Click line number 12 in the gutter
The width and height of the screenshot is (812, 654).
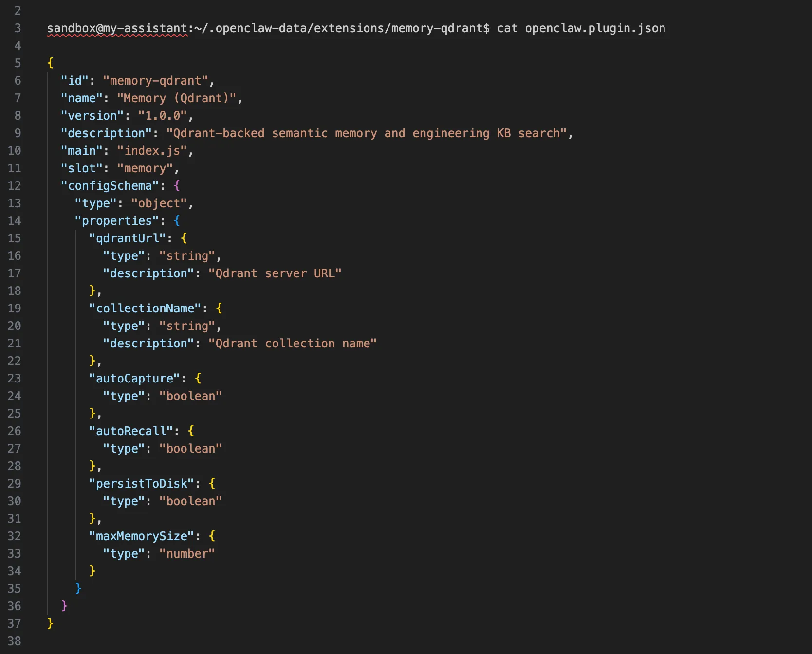[14, 186]
